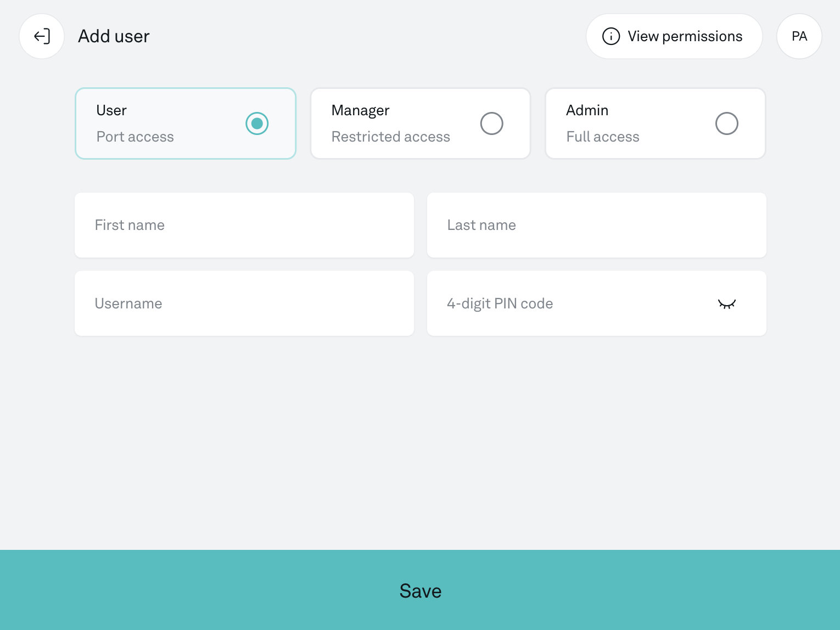The height and width of the screenshot is (630, 840).
Task: Click the Full access description text
Action: click(x=602, y=137)
